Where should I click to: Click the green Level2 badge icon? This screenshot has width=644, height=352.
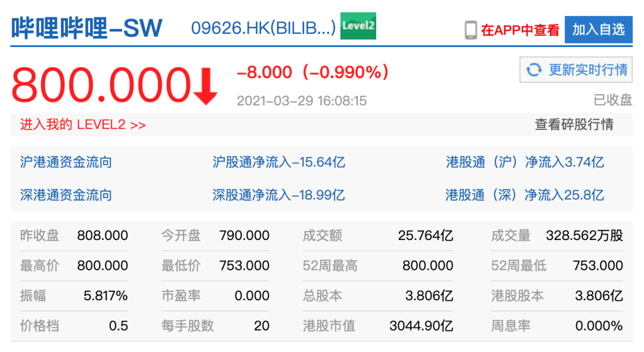click(358, 26)
